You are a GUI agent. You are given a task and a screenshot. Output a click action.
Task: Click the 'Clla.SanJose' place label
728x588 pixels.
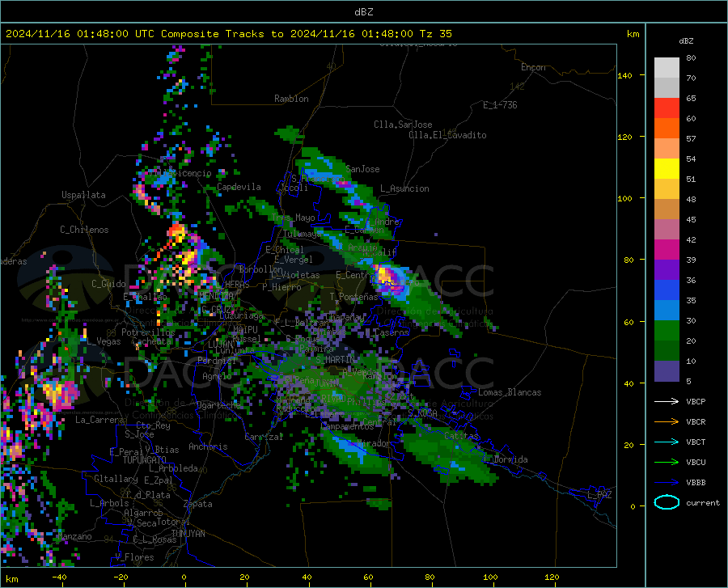403,125
